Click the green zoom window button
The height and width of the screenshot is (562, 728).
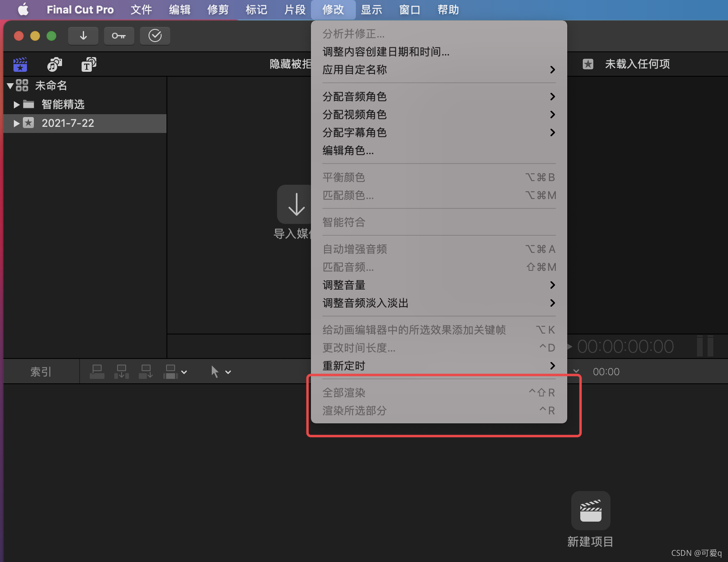(51, 36)
